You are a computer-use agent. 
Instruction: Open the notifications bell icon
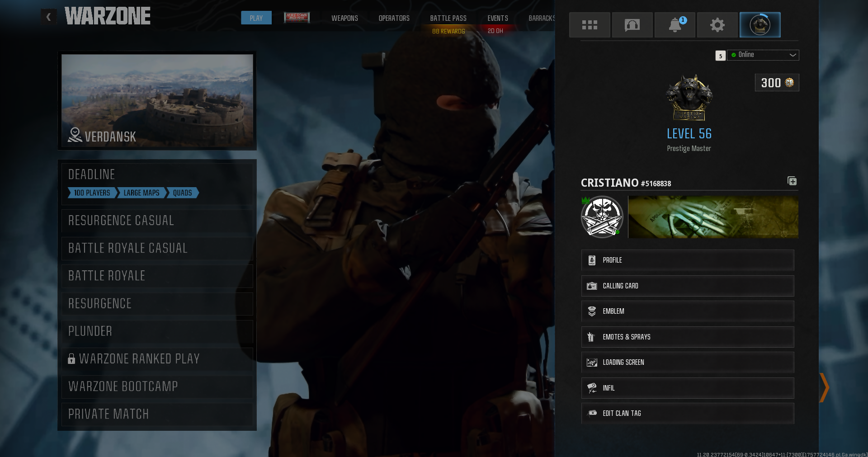(x=675, y=25)
